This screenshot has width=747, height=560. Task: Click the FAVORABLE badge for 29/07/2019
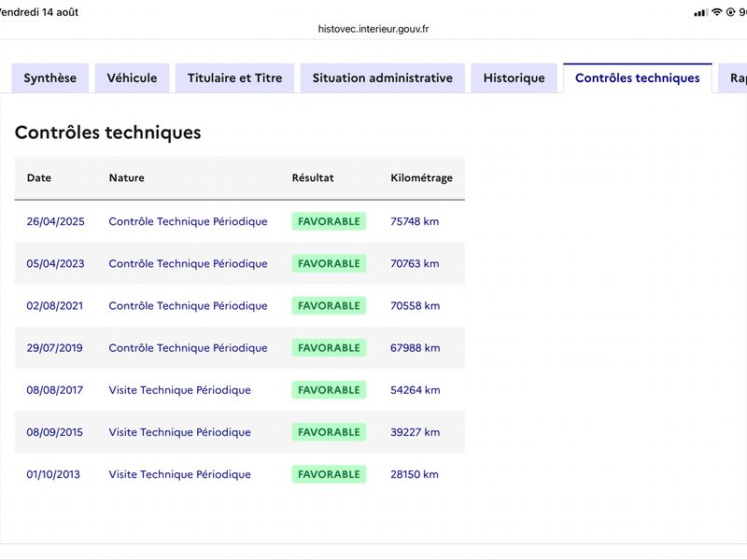click(x=330, y=348)
